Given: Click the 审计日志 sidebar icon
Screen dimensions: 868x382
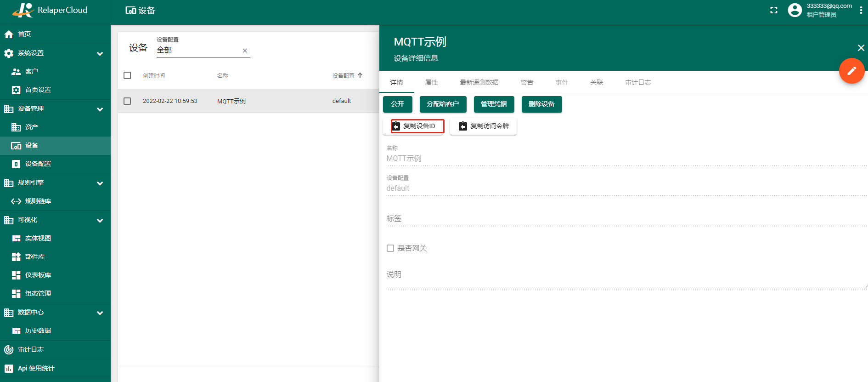Looking at the screenshot, I should (x=9, y=349).
